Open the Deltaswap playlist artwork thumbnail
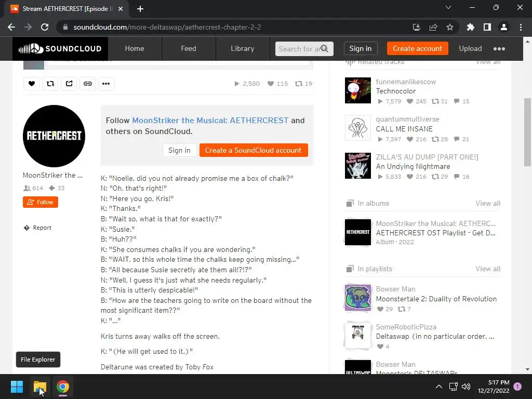The image size is (532, 399). coord(358,335)
